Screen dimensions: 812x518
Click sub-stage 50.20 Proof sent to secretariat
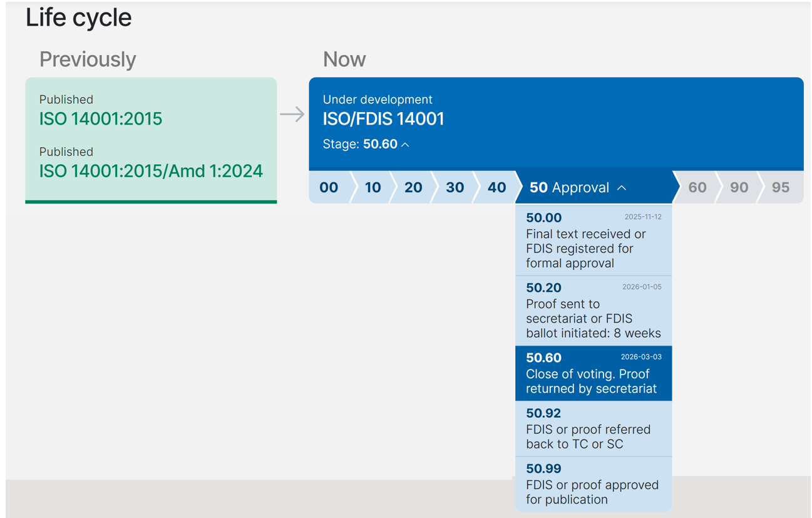click(593, 311)
